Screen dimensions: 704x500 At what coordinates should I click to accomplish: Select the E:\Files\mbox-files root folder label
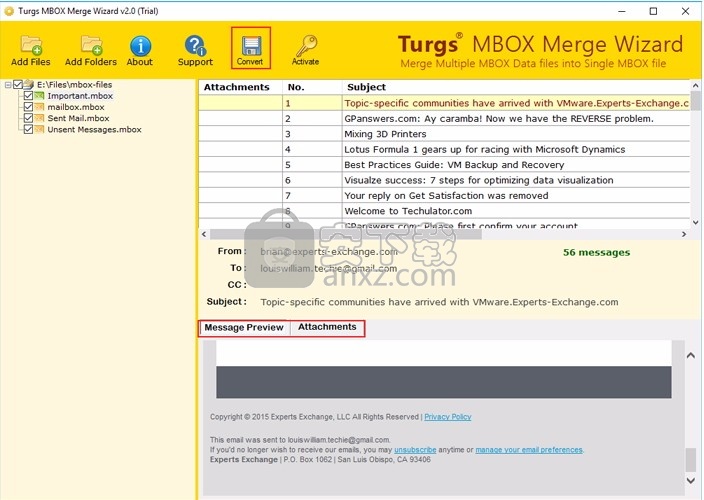(75, 84)
